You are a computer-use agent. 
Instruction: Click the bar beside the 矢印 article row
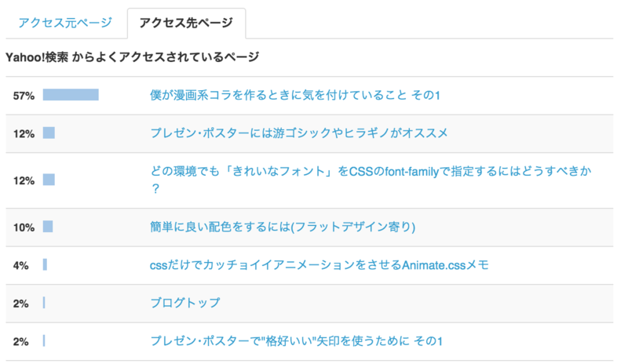44,341
